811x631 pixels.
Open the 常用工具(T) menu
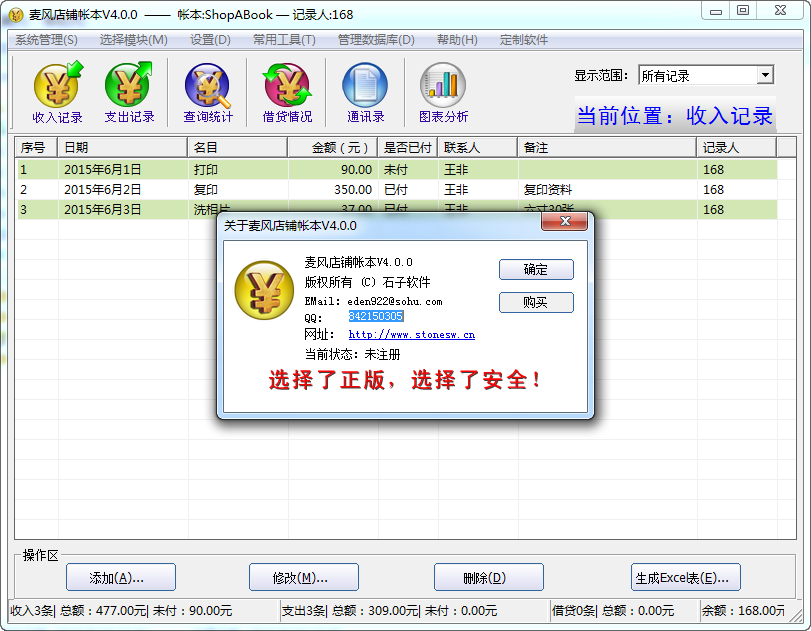(284, 40)
